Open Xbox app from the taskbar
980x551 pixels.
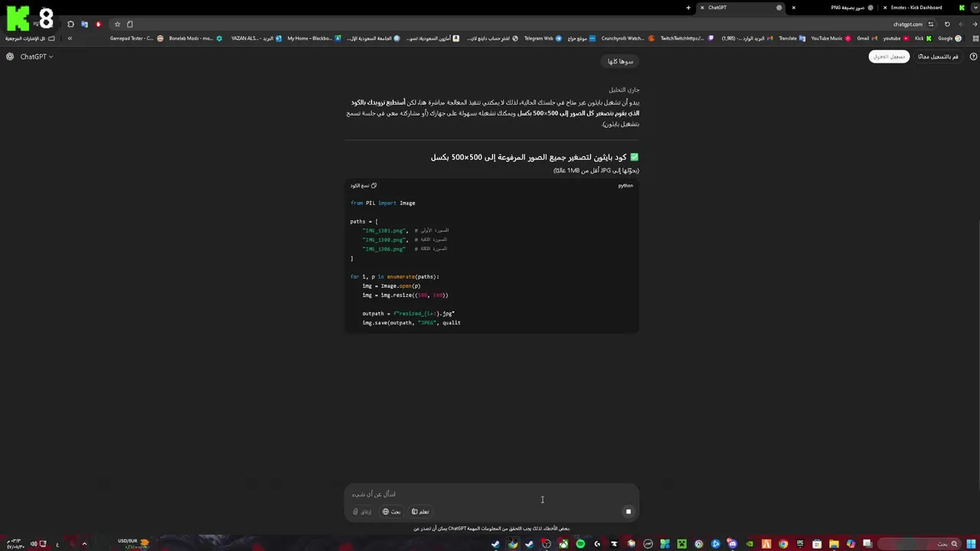(x=563, y=544)
